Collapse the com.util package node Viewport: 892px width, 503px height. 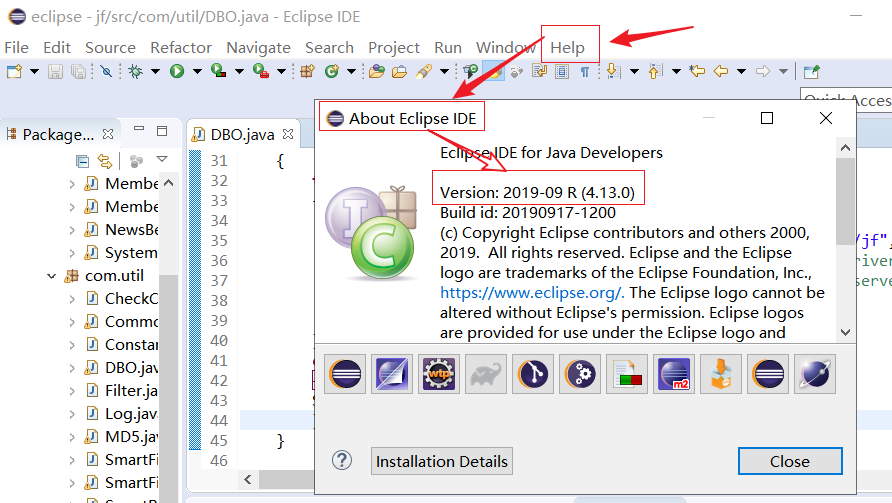click(x=51, y=276)
